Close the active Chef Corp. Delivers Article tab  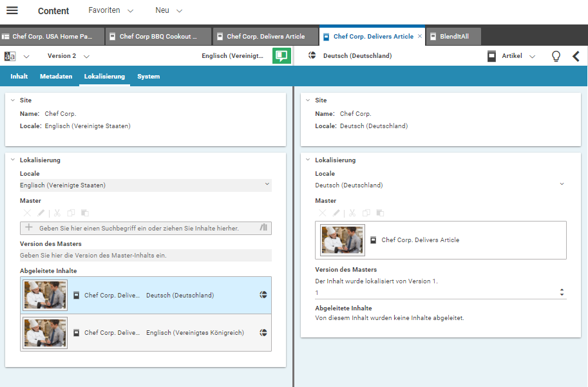click(420, 37)
